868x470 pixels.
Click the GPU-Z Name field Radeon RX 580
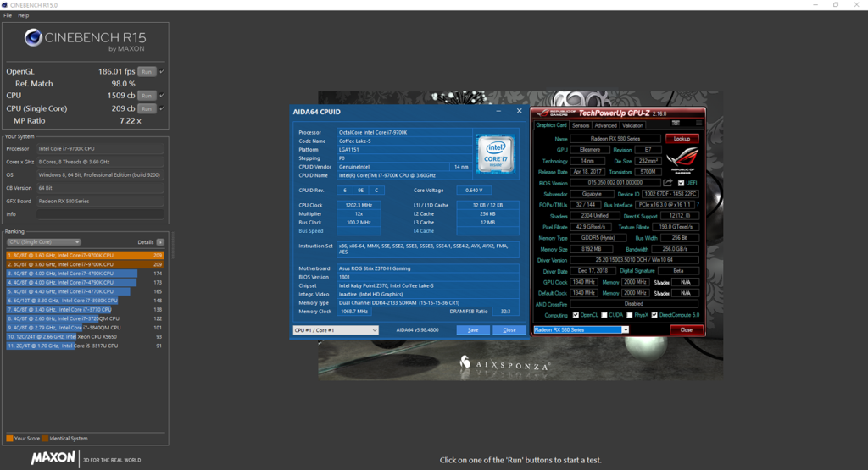[x=615, y=139]
